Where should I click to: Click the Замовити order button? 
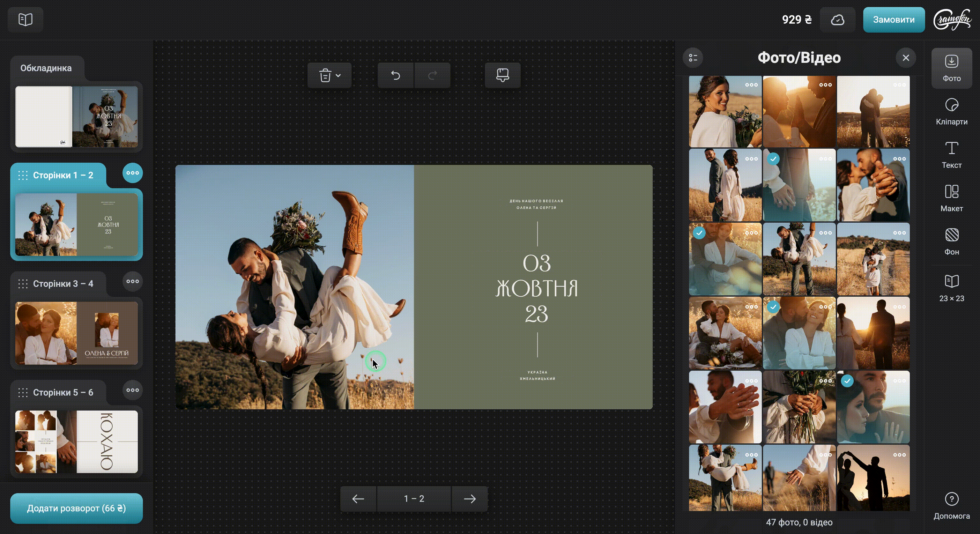tap(893, 19)
